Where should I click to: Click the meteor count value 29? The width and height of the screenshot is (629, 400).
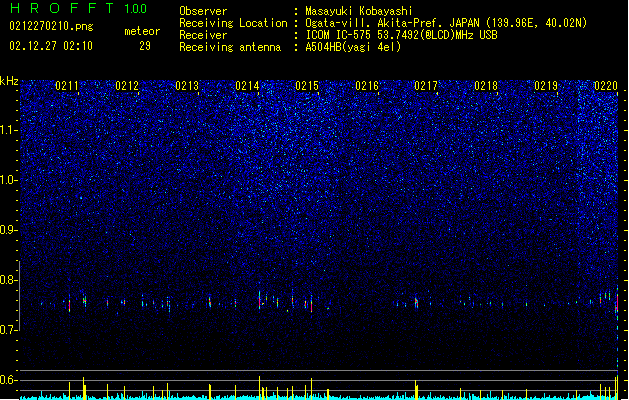[x=145, y=46]
